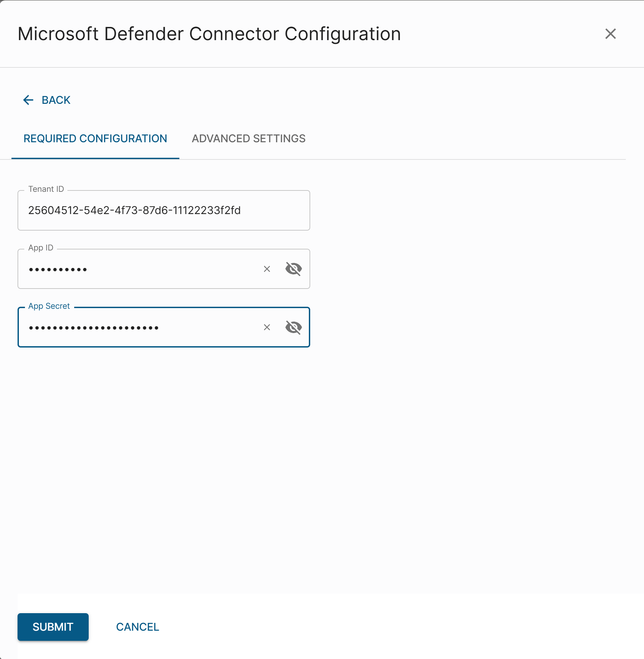
Task: Show the hidden App ID value
Action: (293, 269)
